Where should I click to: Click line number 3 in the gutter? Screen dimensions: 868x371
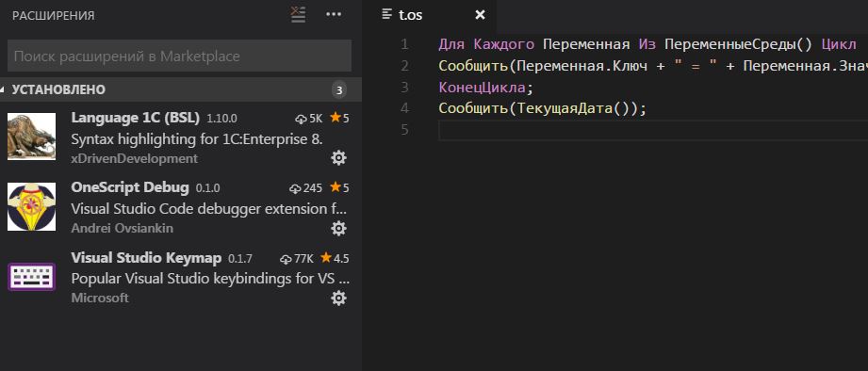point(404,88)
